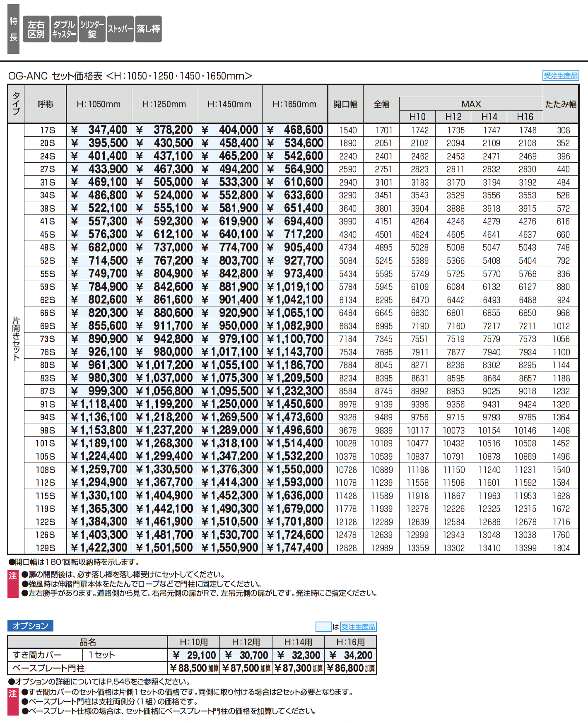Screen dimensions: 588x723
Task: Click price ¥1,747,400 in the 129S row
Action: 295,548
